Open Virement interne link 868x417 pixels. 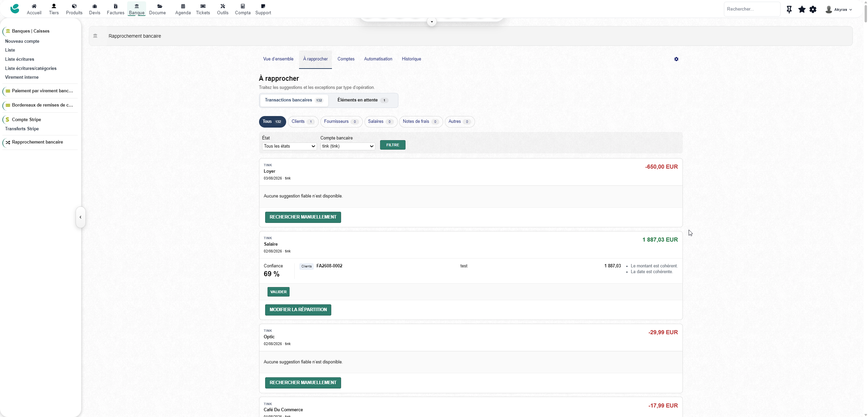click(x=22, y=77)
